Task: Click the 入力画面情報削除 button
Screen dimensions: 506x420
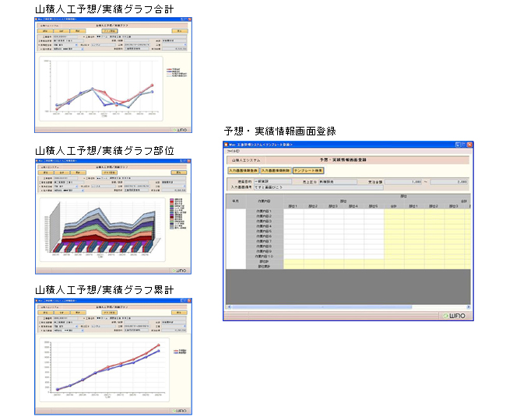Action: click(x=276, y=170)
